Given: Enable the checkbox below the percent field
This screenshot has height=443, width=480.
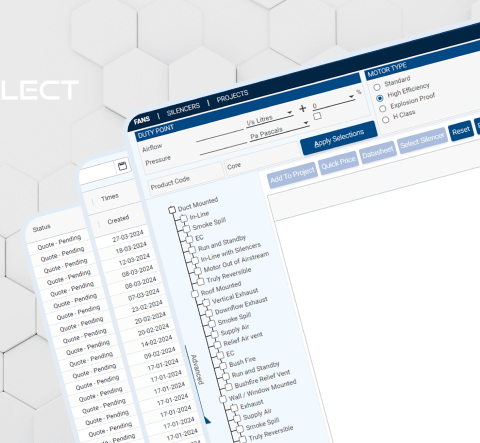Looking at the screenshot, I should point(317,116).
